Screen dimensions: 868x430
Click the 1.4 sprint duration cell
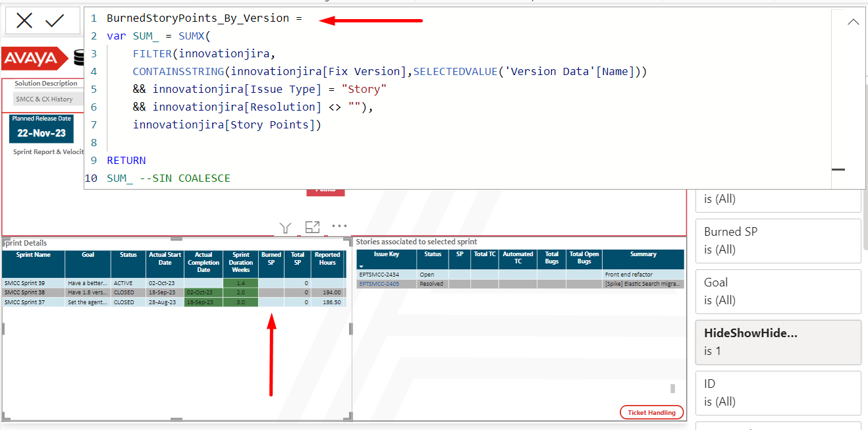241,283
